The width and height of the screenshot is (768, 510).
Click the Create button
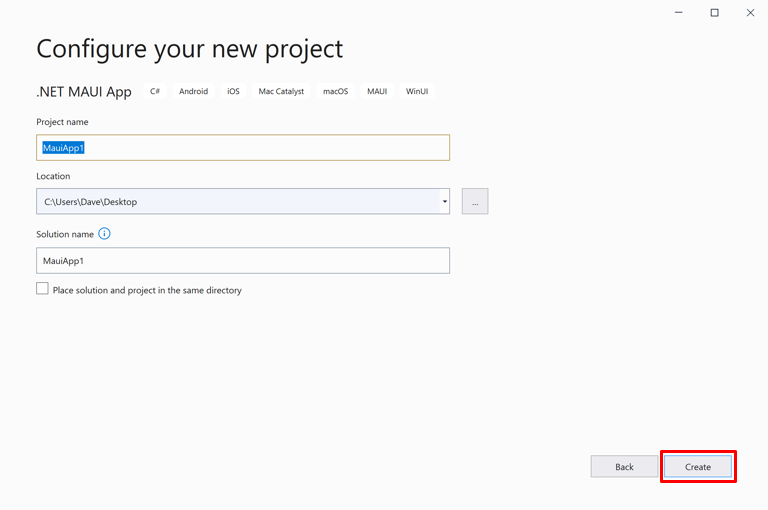point(698,467)
